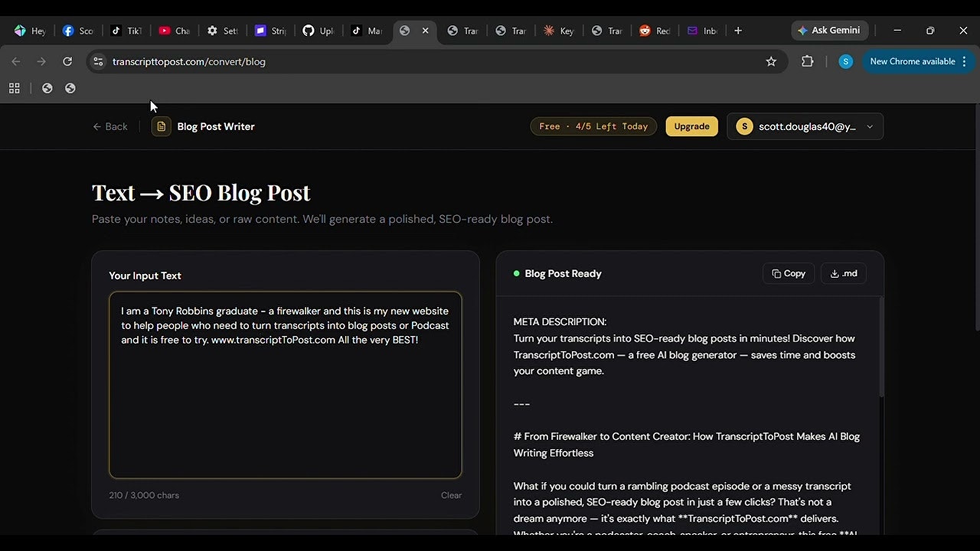Click the account avatar S circle

[x=744, y=126]
